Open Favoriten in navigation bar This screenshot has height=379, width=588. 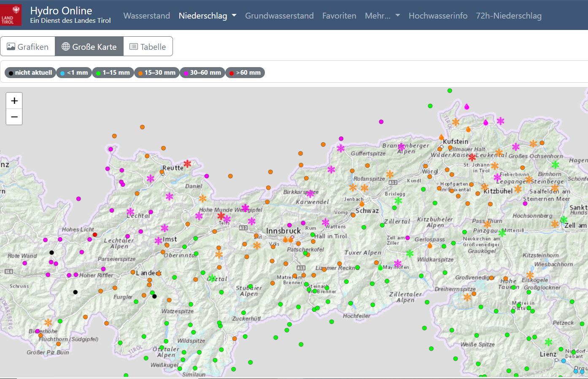339,16
